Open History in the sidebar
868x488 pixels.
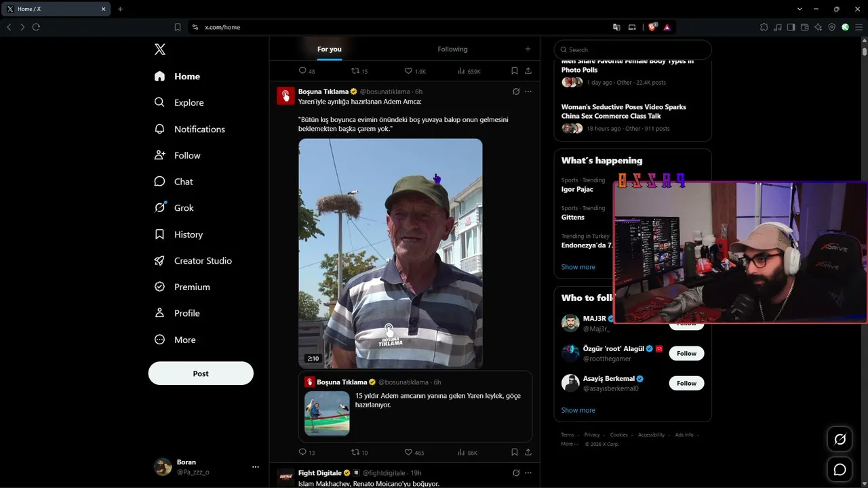point(178,235)
